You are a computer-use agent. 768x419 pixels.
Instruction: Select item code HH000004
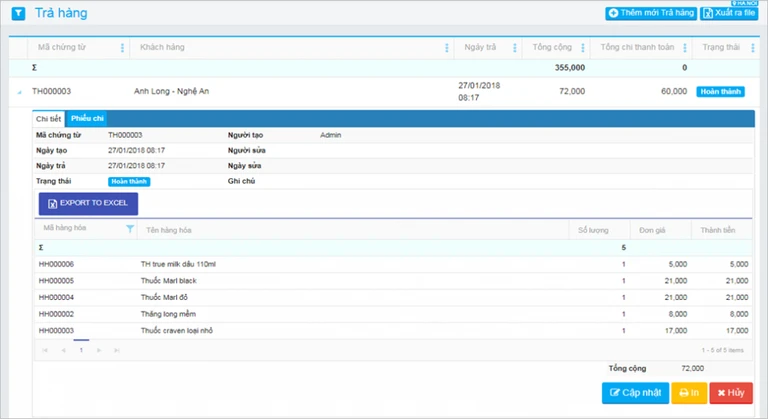click(56, 297)
